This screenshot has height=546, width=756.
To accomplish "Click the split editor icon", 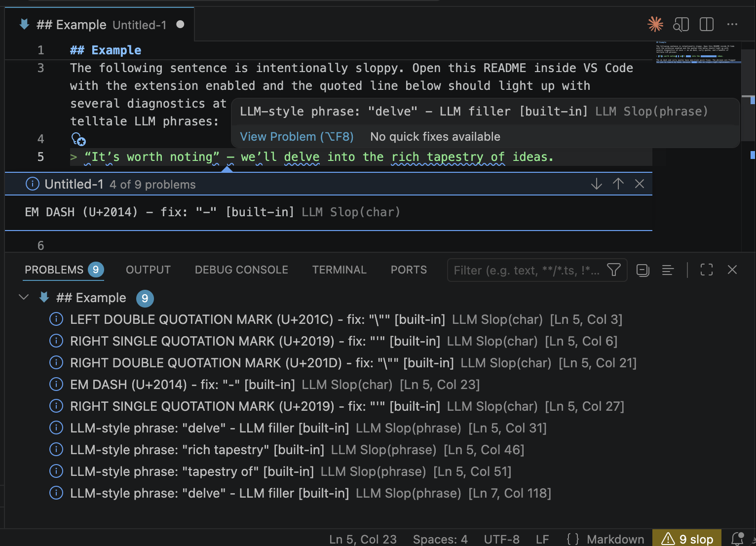I will point(706,24).
